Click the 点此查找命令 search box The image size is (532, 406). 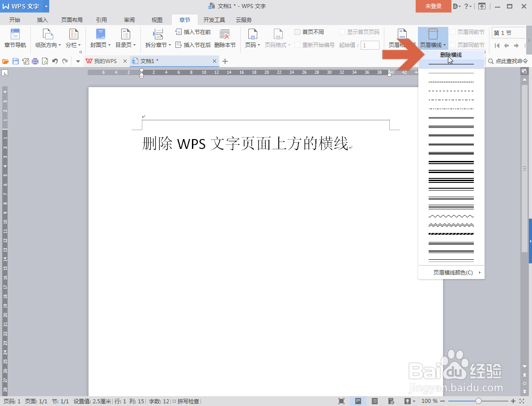click(508, 61)
